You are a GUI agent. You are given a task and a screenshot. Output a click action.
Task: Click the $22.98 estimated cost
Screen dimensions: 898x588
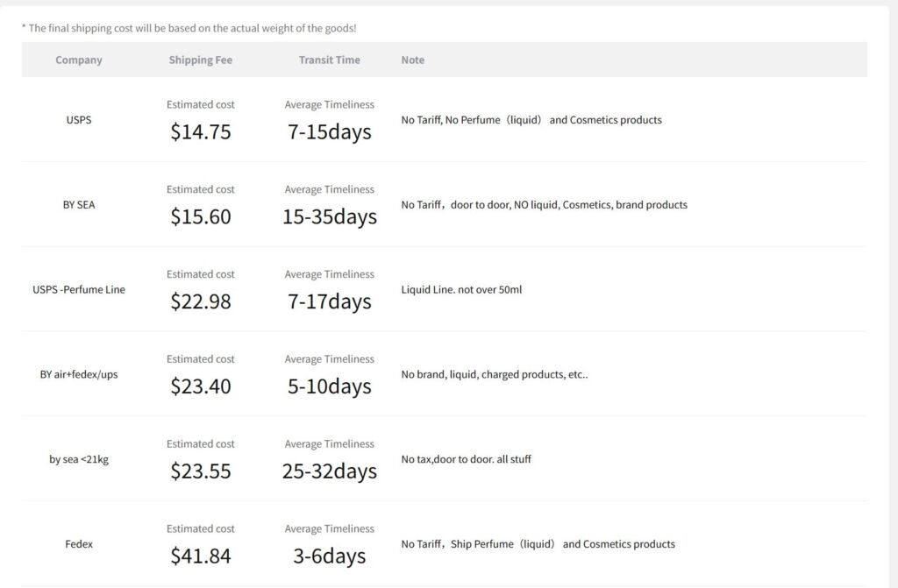[x=201, y=302]
